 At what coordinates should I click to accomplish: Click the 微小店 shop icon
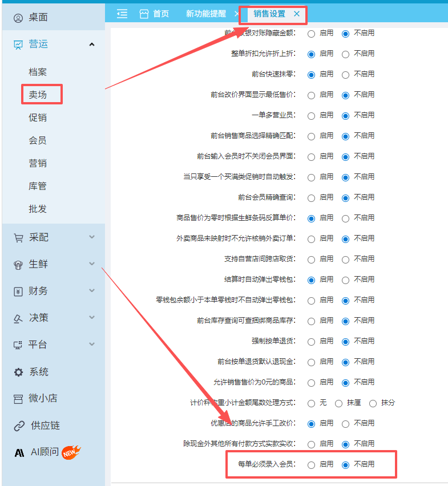point(18,399)
